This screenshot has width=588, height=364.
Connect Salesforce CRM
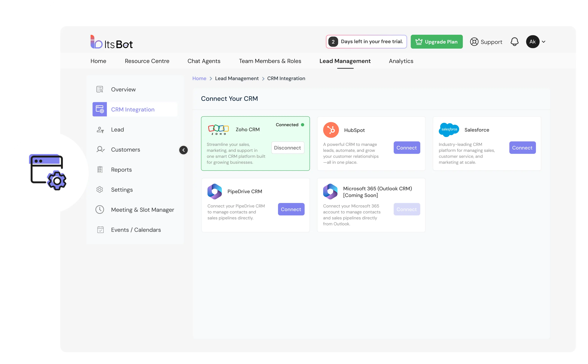pyautogui.click(x=522, y=148)
